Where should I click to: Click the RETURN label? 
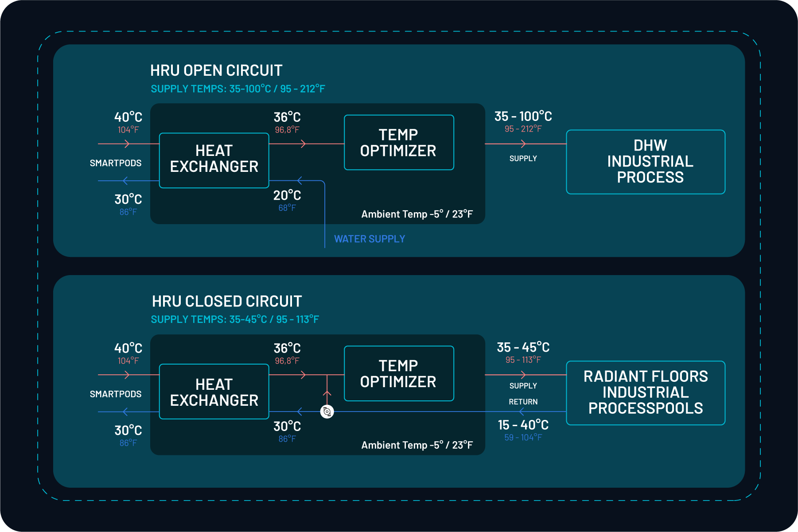tap(523, 402)
